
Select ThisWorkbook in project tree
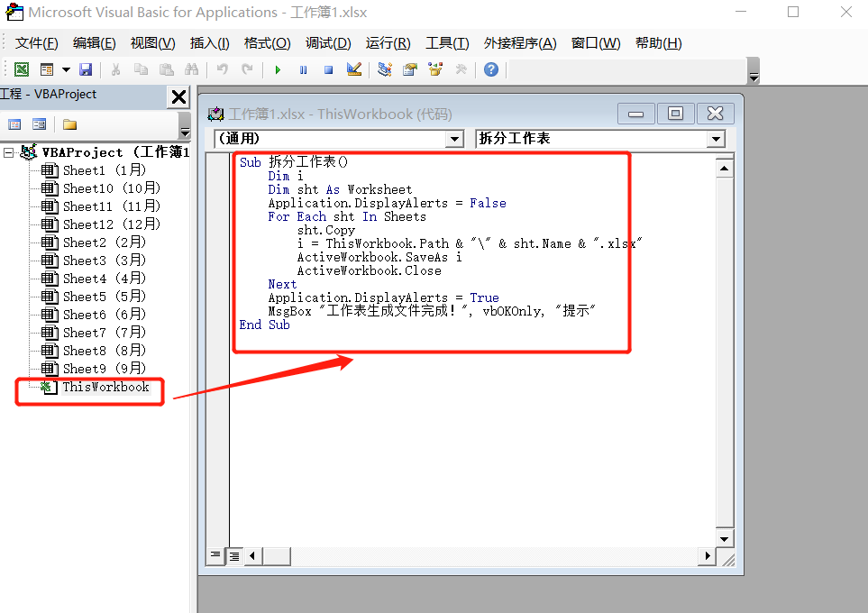click(x=96, y=387)
